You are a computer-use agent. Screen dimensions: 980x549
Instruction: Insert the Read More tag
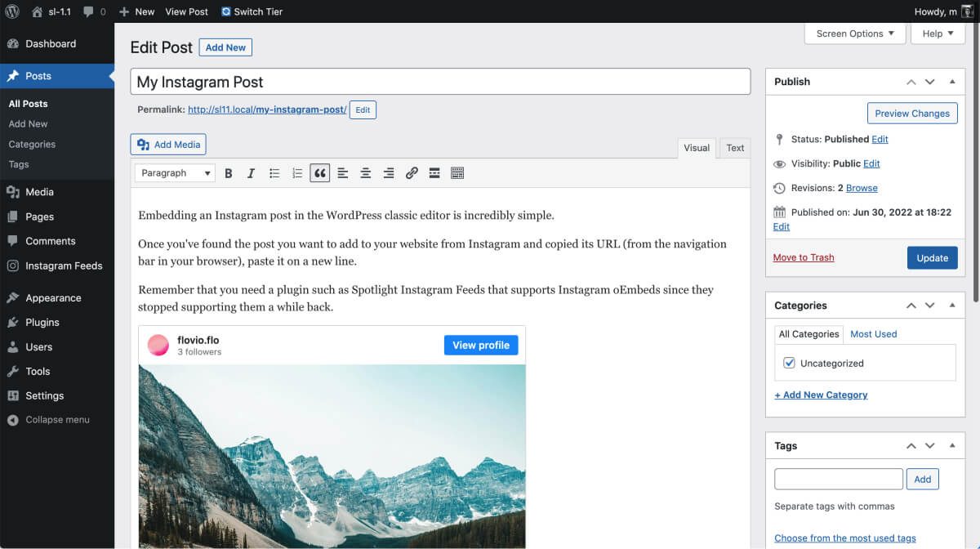coord(434,173)
